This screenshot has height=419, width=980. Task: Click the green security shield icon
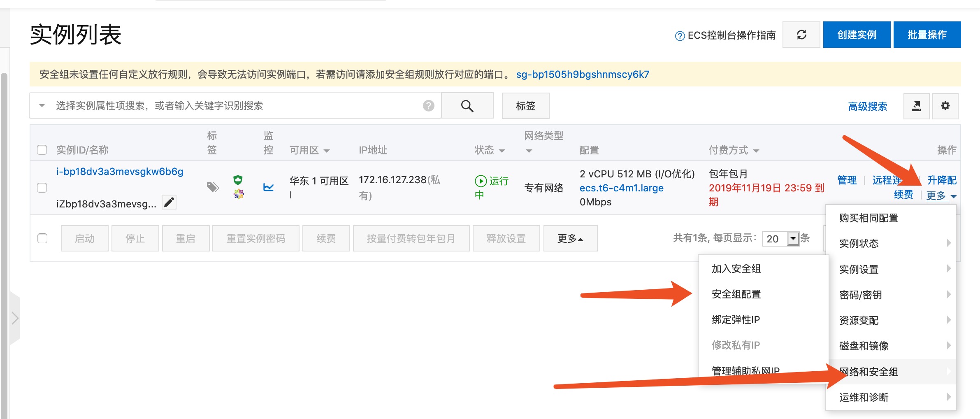click(238, 180)
